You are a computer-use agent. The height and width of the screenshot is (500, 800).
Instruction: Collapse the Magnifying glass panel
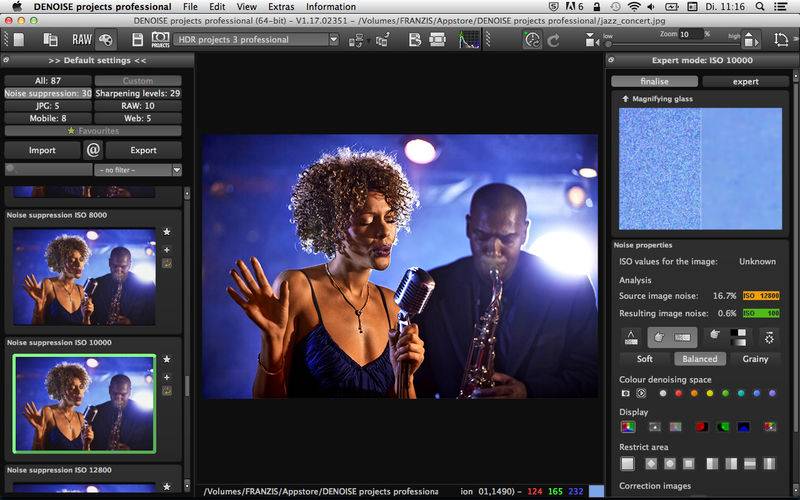pyautogui.click(x=625, y=99)
